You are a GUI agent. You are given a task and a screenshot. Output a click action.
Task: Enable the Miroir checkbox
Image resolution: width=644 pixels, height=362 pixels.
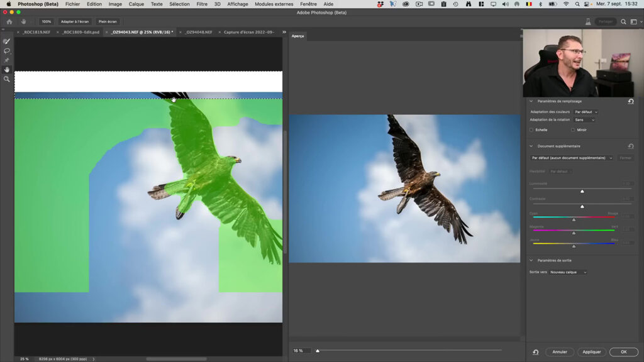click(x=573, y=130)
